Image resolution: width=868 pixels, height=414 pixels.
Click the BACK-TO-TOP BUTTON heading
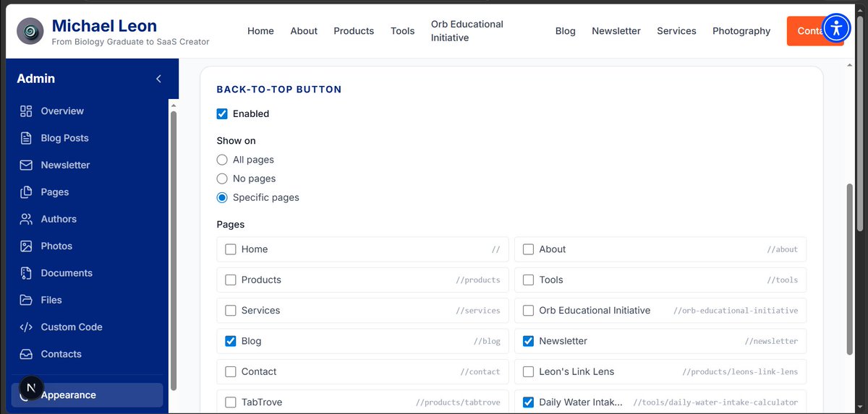[279, 90]
